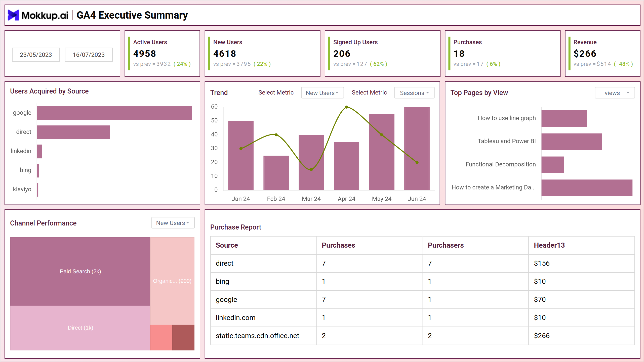Open Channel Performance New Users dropdown

pos(173,223)
